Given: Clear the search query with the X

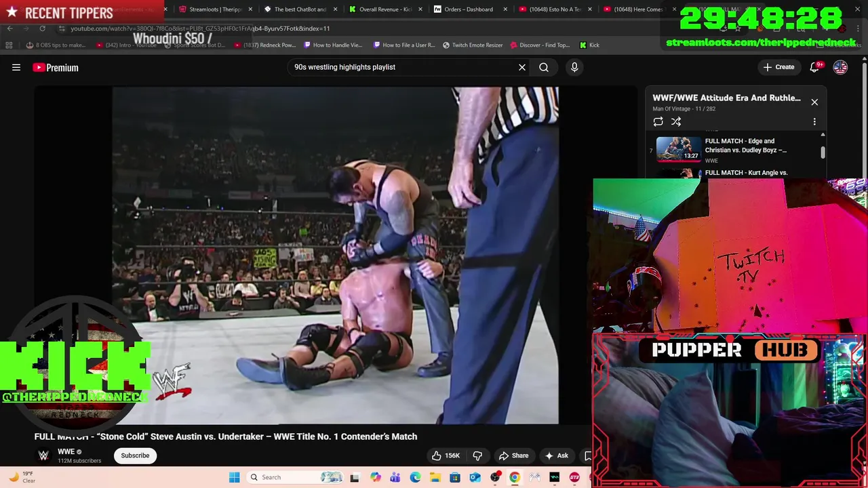Looking at the screenshot, I should [522, 67].
